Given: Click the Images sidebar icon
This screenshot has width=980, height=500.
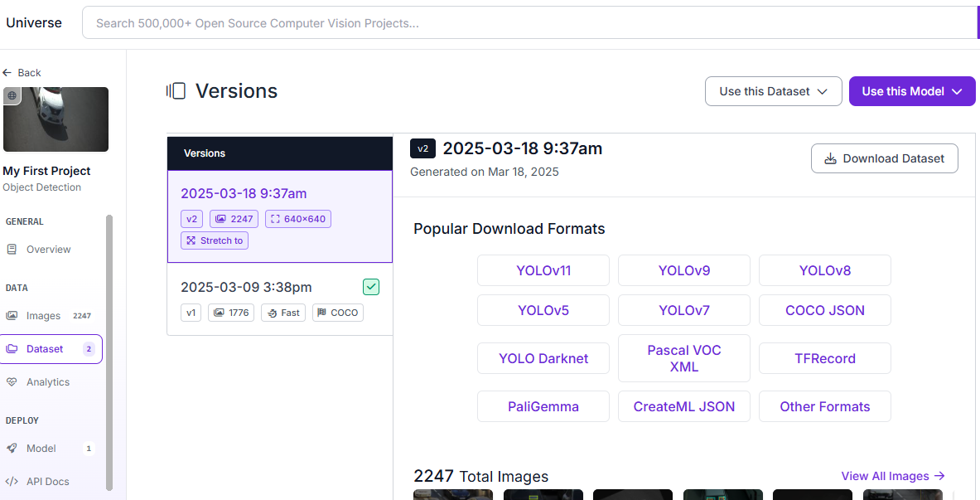Looking at the screenshot, I should pos(12,315).
